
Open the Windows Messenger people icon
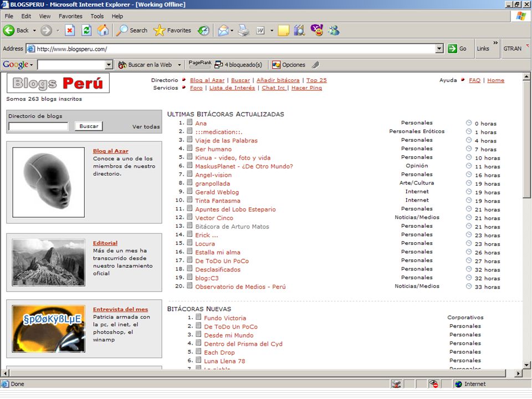(x=334, y=30)
